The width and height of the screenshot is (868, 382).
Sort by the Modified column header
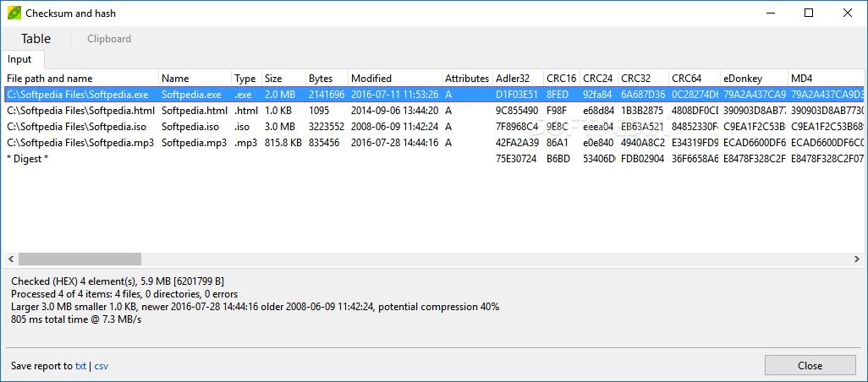pyautogui.click(x=395, y=79)
